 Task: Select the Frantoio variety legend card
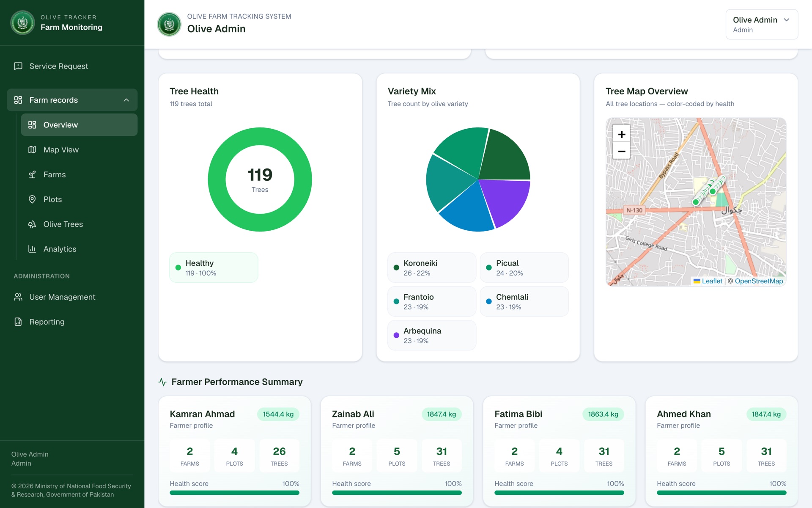pyautogui.click(x=432, y=301)
